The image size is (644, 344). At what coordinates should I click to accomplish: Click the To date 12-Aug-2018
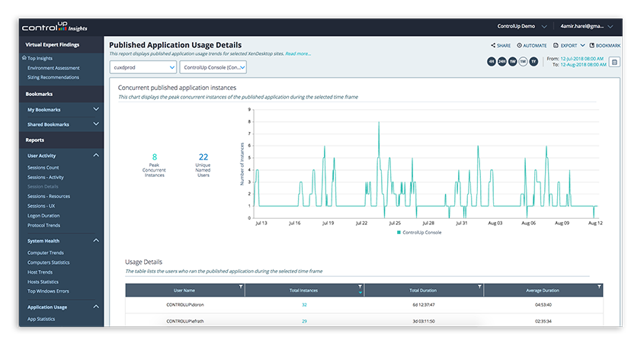pyautogui.click(x=583, y=65)
